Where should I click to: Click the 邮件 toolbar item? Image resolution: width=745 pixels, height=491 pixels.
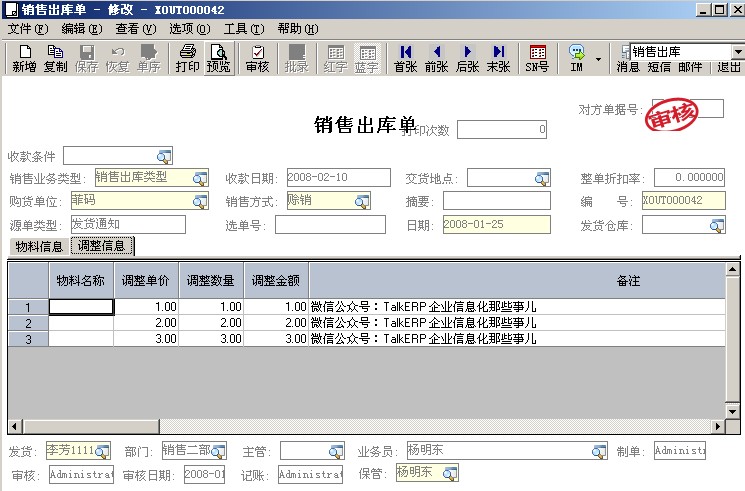click(690, 67)
